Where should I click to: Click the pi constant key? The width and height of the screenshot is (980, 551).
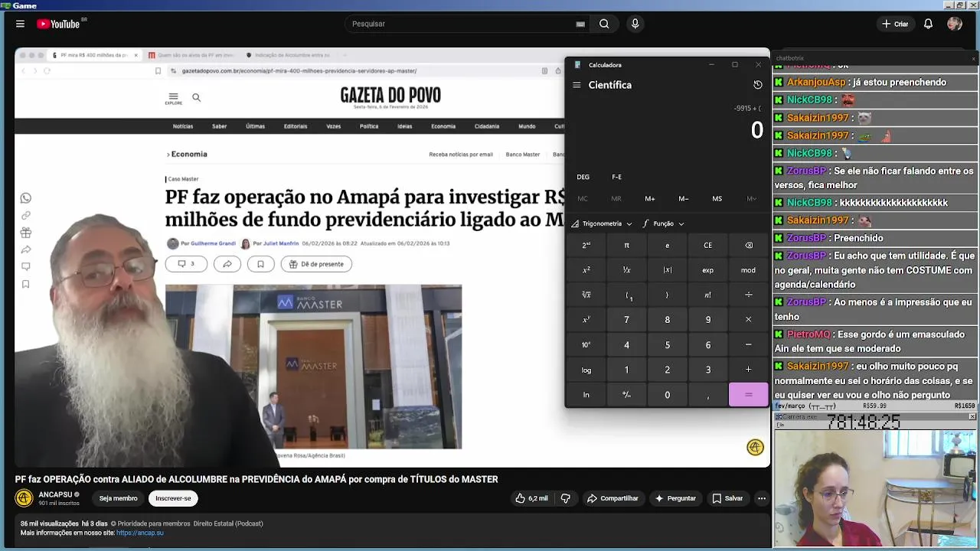point(626,246)
